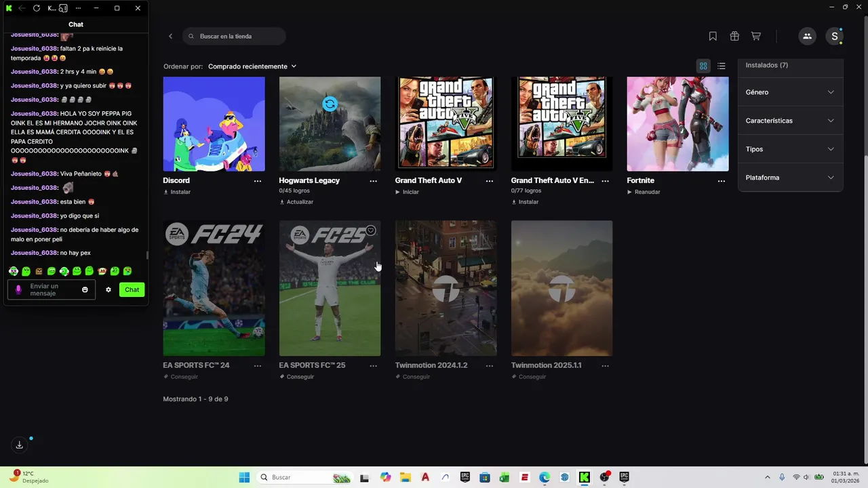
Task: Click the first headphone emote in quick emotes
Action: click(14, 271)
